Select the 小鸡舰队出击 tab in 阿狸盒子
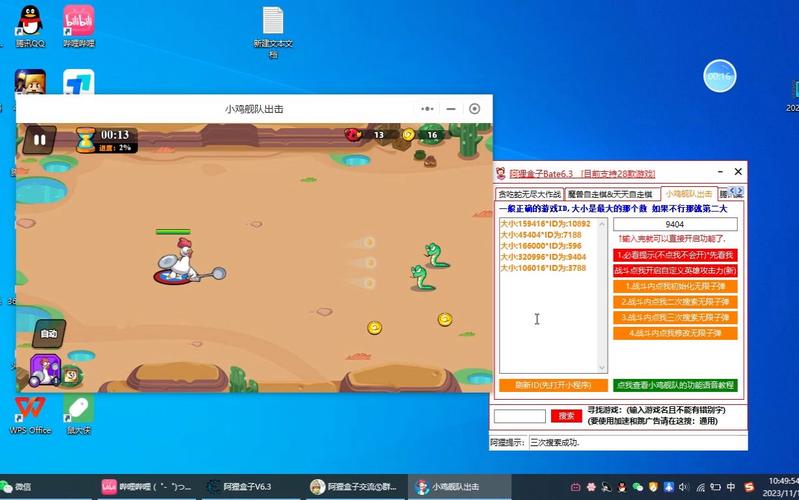 (x=688, y=194)
